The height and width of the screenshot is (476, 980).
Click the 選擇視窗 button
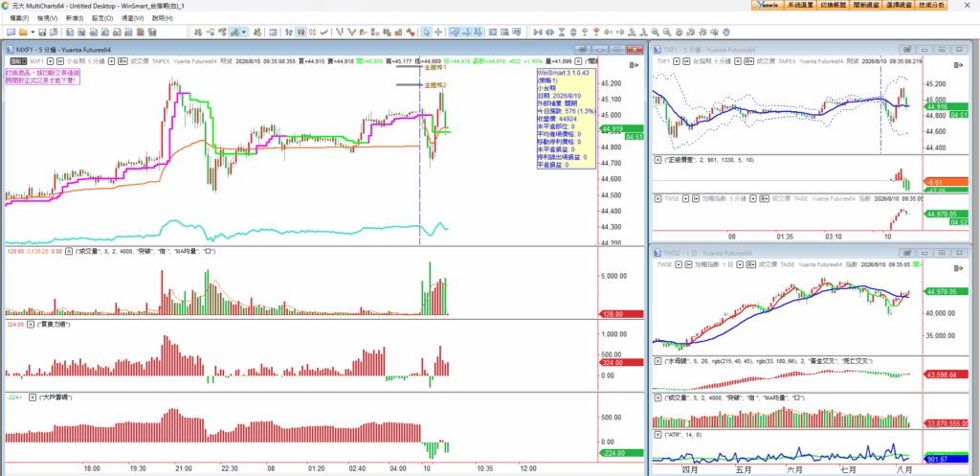(900, 5)
